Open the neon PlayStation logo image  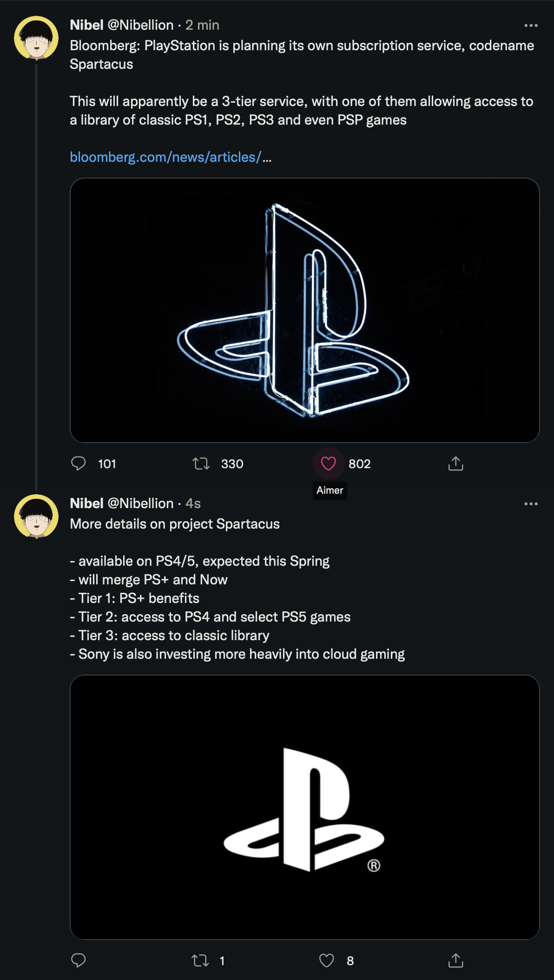coord(304,310)
